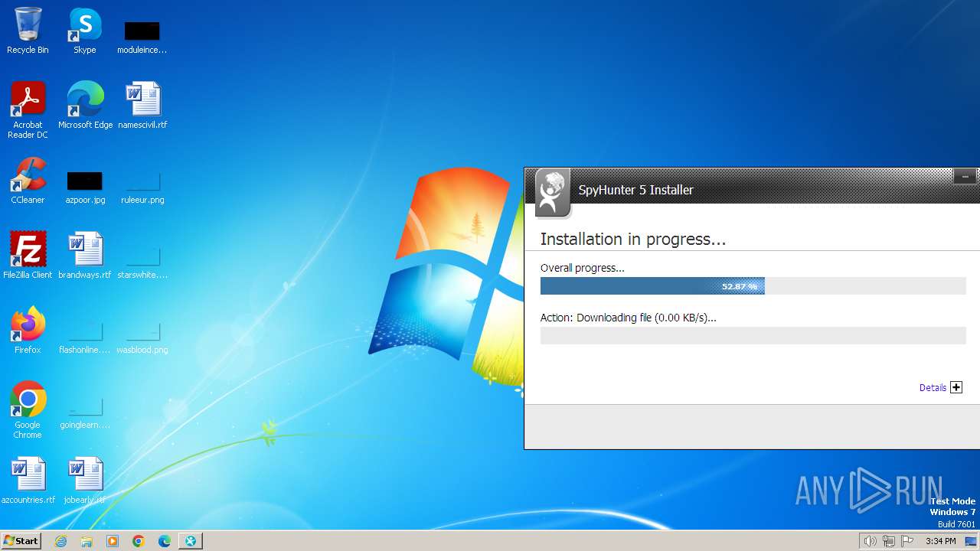Viewport: 980px width, 551px height.
Task: Select the azcountries.rtf document
Action: coord(28,480)
